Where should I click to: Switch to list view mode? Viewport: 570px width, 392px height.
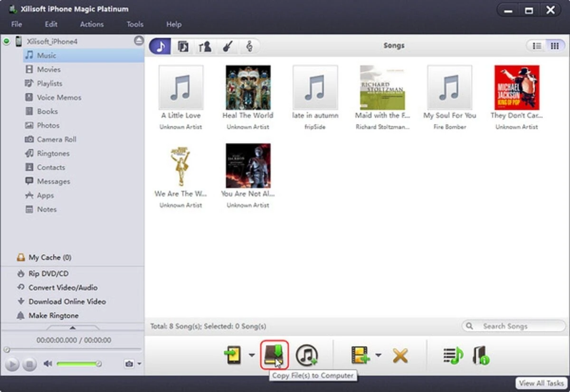pyautogui.click(x=537, y=46)
